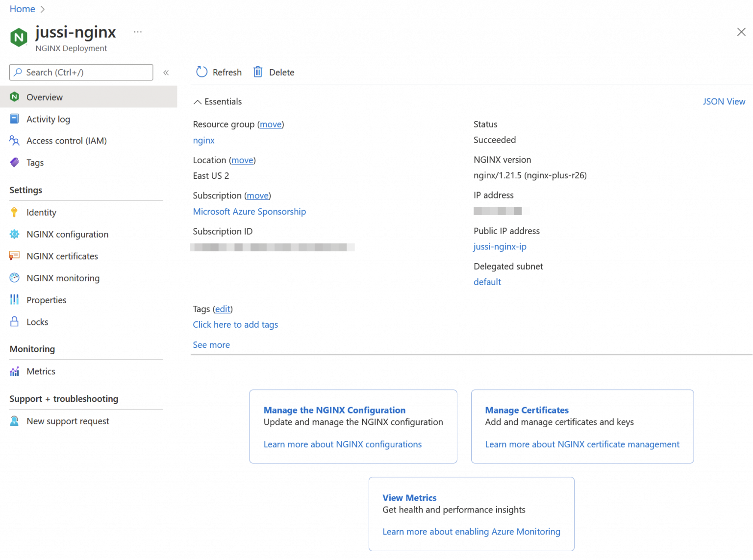Click edit link beside Tags
The height and width of the screenshot is (560, 753).
(x=223, y=309)
